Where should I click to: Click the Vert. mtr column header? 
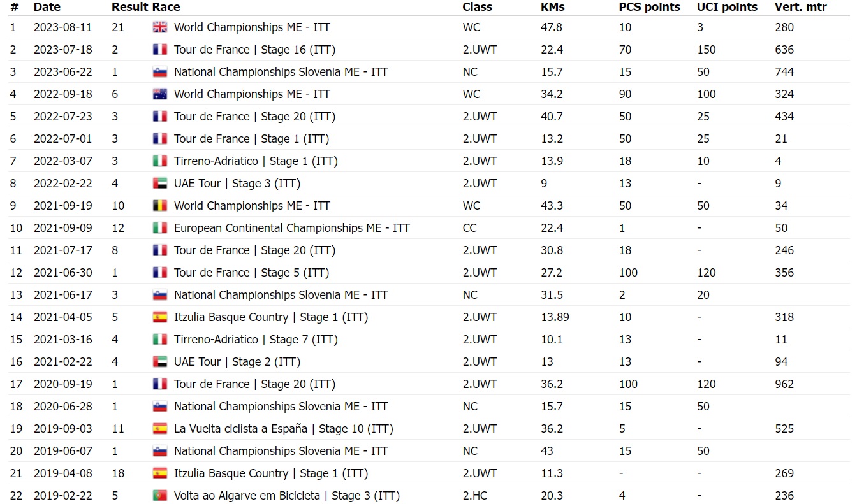[x=800, y=7]
